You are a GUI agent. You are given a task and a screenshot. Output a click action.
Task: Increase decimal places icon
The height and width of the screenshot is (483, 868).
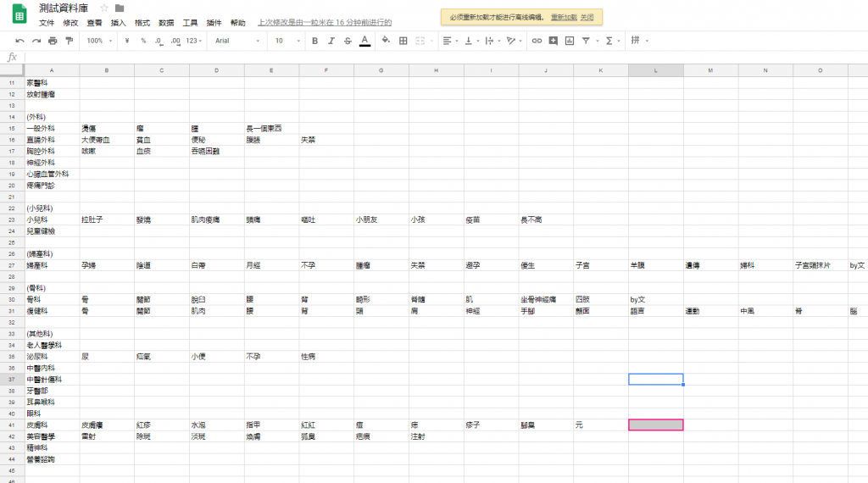coord(175,41)
